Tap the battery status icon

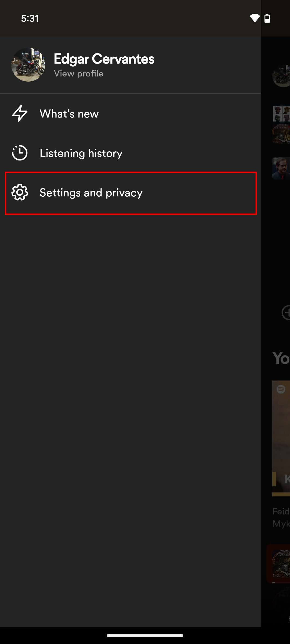(267, 18)
